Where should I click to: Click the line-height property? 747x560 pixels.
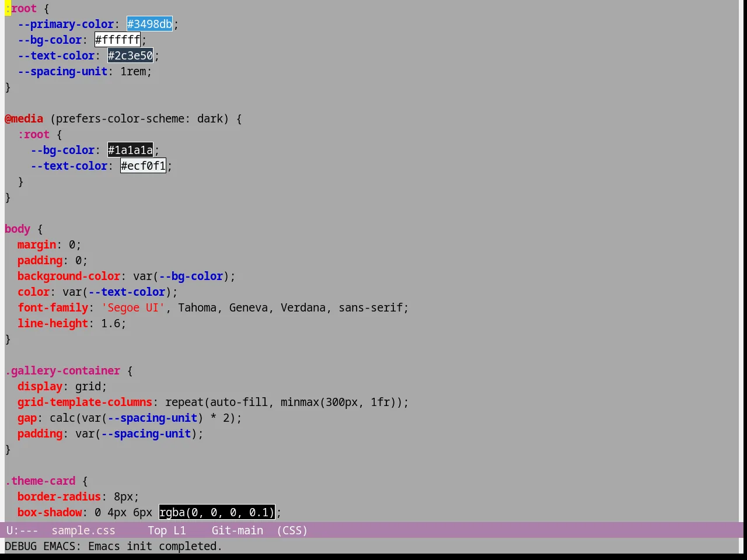click(53, 323)
